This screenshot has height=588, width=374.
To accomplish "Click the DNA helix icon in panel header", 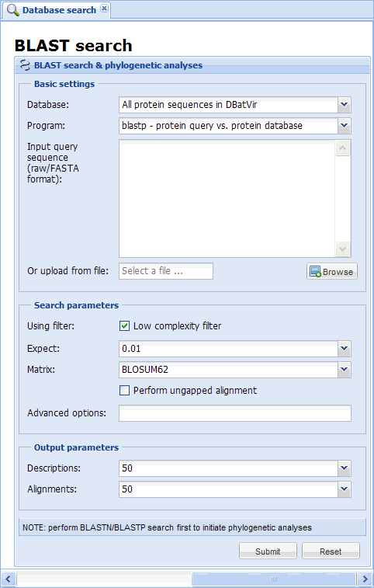I will point(25,65).
